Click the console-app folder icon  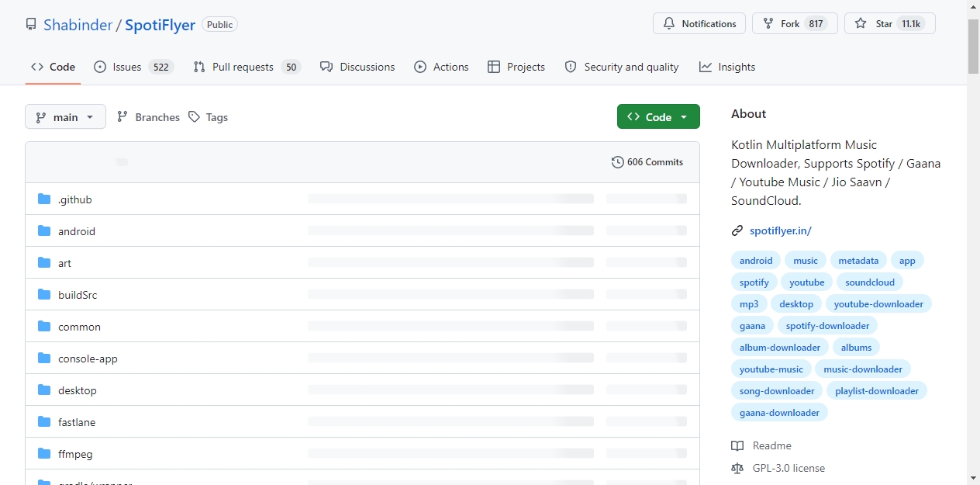(x=44, y=359)
